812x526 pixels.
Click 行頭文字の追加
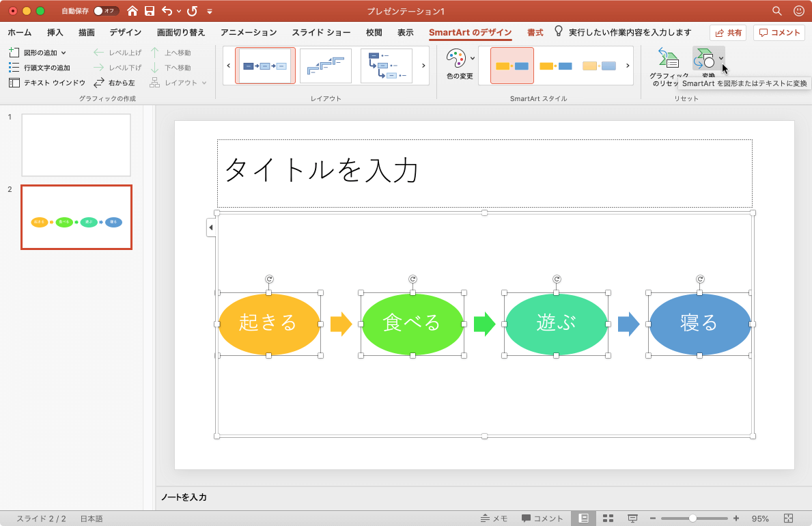40,68
